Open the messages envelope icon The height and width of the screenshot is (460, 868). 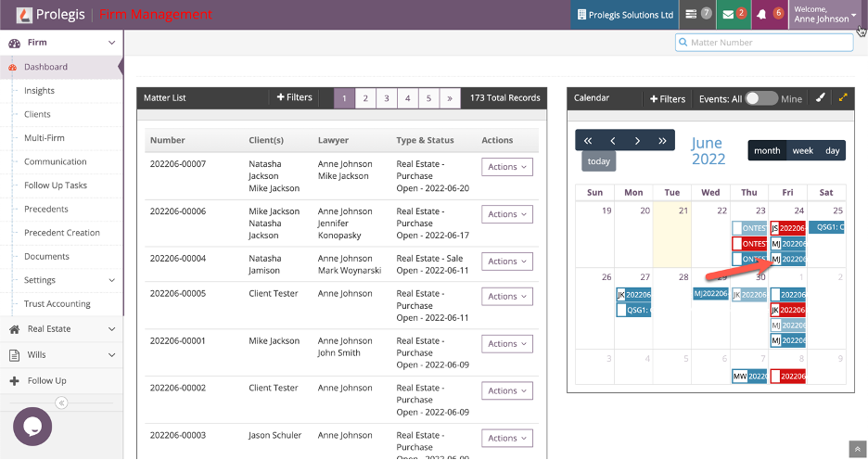(734, 15)
